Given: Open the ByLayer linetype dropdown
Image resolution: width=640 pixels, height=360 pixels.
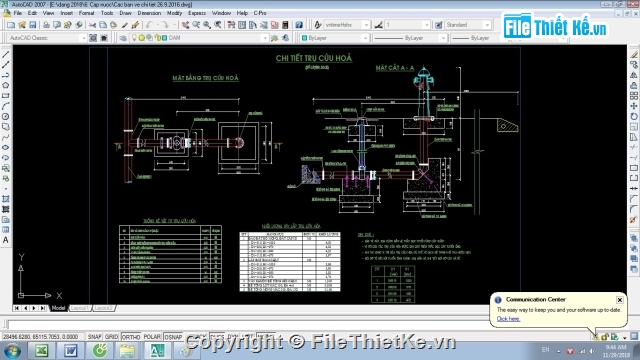Looking at the screenshot, I should pos(442,38).
